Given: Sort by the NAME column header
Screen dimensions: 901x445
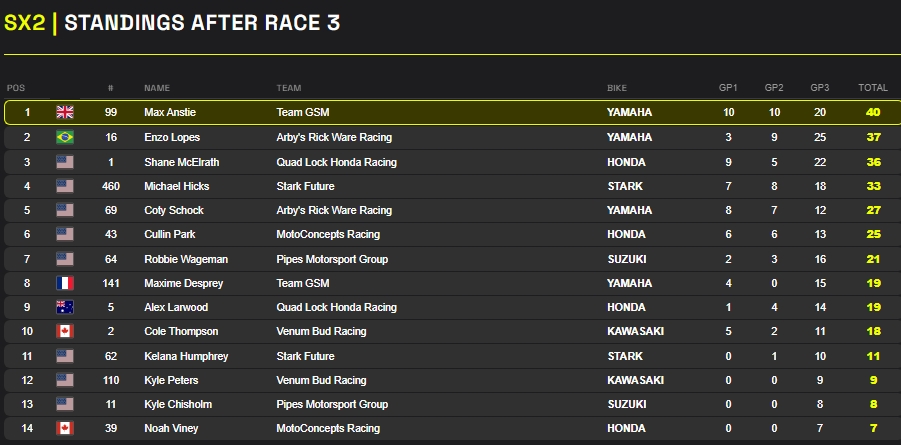Looking at the screenshot, I should tap(157, 88).
